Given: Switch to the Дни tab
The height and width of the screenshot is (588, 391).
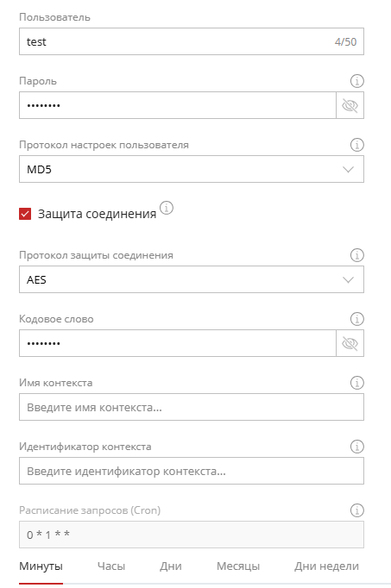Looking at the screenshot, I should [x=171, y=566].
